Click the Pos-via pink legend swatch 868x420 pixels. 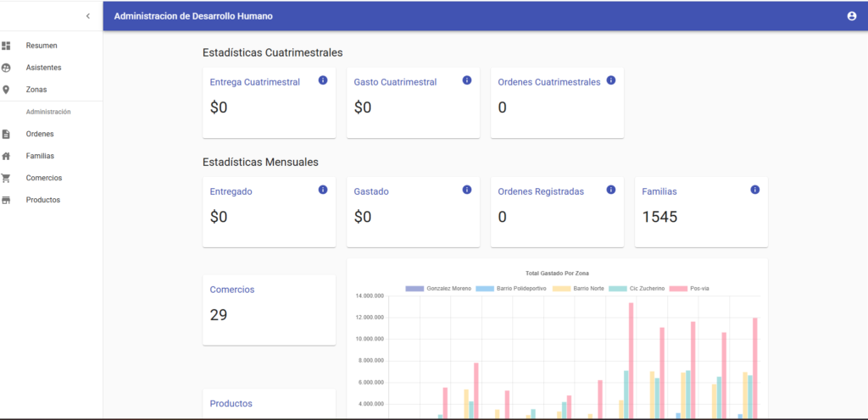678,289
